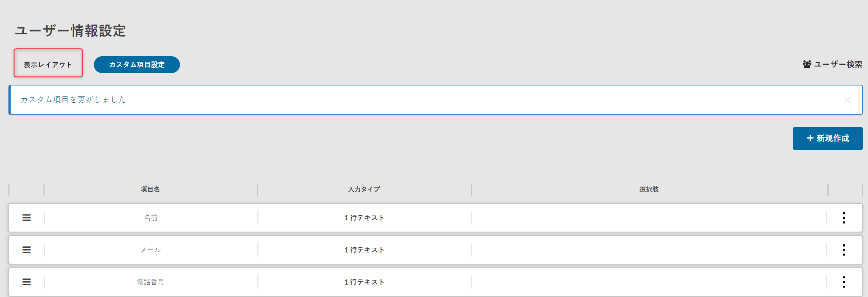This screenshot has width=868, height=297.
Task: Click the 入力タイプ column header
Action: tap(364, 189)
